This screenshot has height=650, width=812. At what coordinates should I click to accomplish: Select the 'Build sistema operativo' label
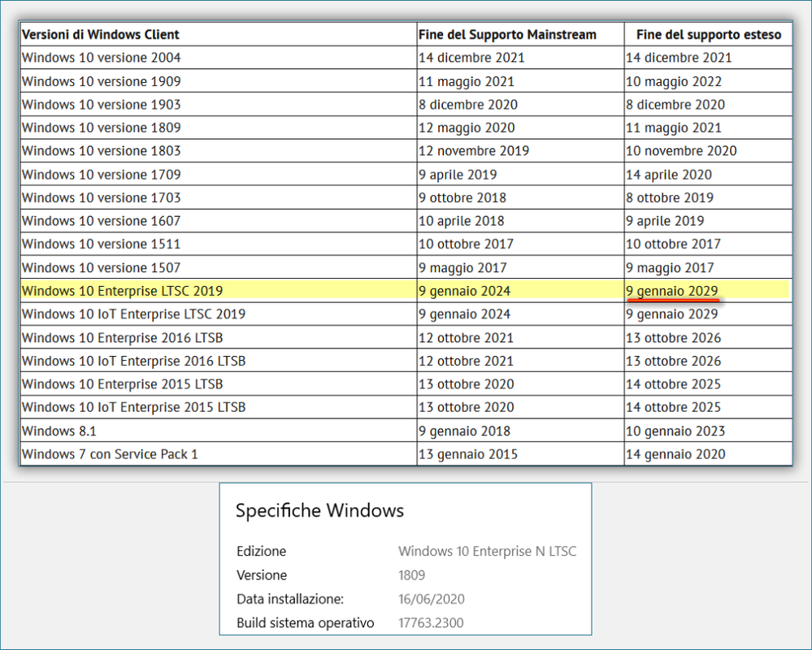[x=305, y=622]
